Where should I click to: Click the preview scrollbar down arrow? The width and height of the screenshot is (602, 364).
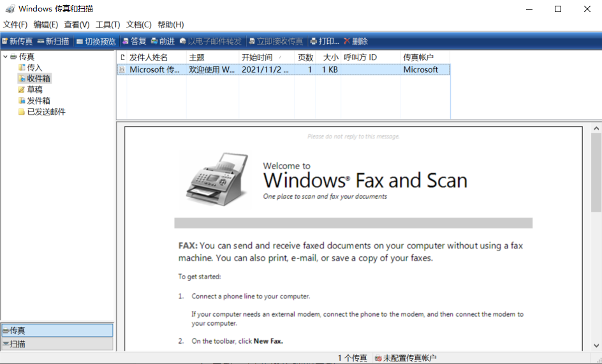pyautogui.click(x=596, y=346)
